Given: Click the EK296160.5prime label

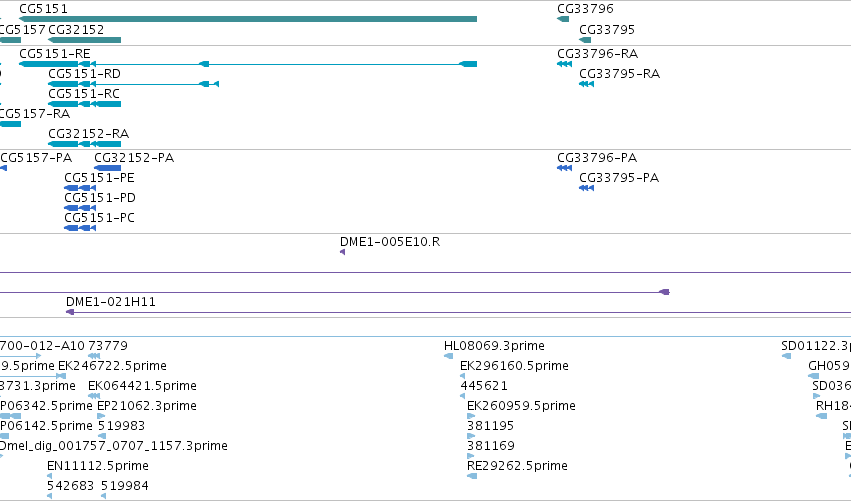Looking at the screenshot, I should coord(514,366).
